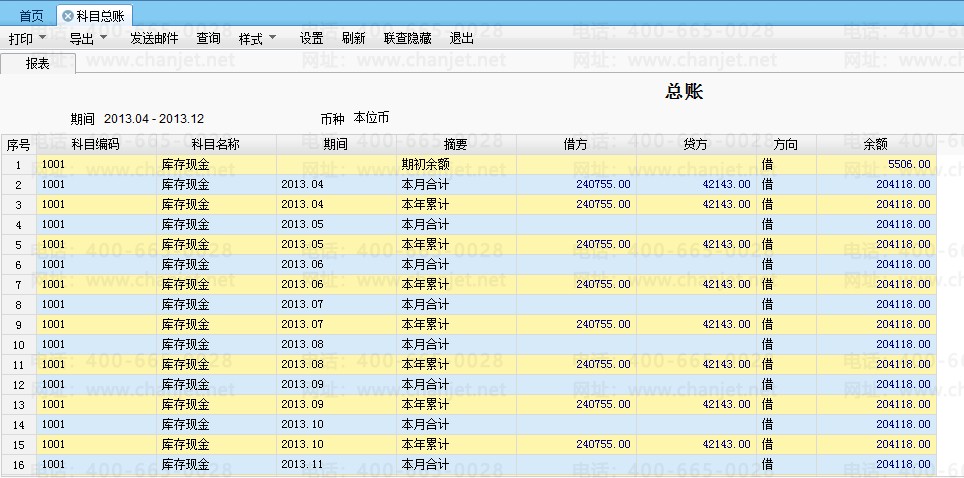This screenshot has width=964, height=478.
Task: Click the 联查隐藏 toolbar button
Action: click(x=408, y=39)
